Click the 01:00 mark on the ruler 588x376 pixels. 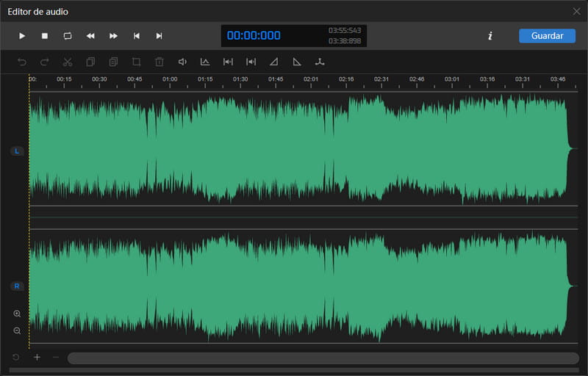click(x=170, y=79)
